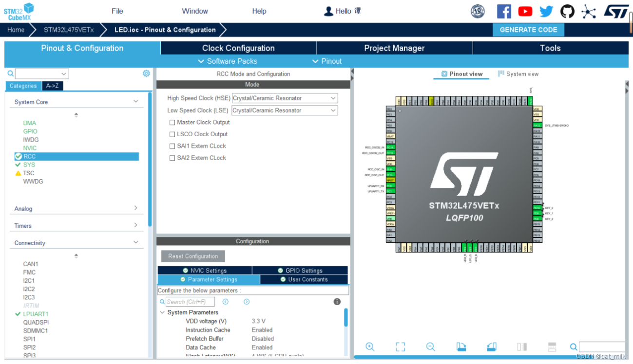Click the horizontal split-view icon

click(552, 347)
